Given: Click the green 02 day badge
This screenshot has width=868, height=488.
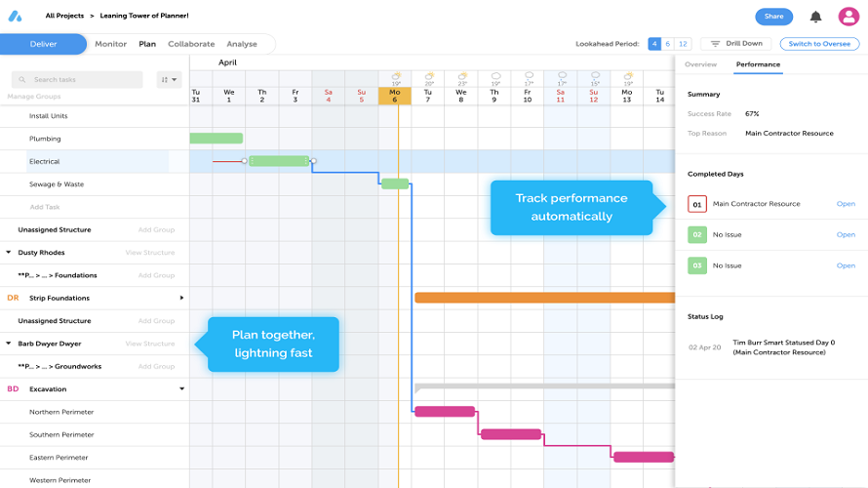Looking at the screenshot, I should pos(697,235).
